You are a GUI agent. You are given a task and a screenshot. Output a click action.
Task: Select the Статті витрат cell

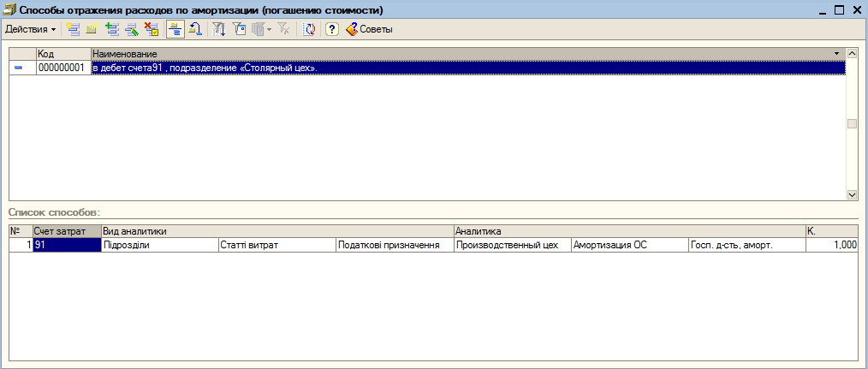[277, 245]
